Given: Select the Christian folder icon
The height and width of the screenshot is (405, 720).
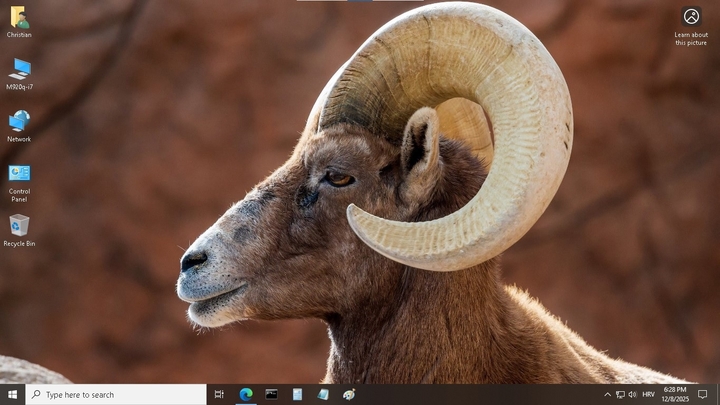Looking at the screenshot, I should point(19,19).
